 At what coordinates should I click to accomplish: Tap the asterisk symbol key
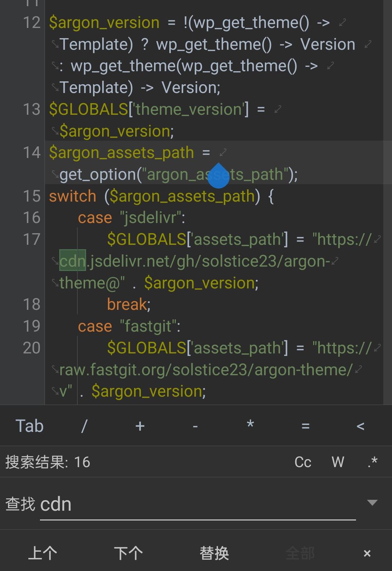point(250,425)
